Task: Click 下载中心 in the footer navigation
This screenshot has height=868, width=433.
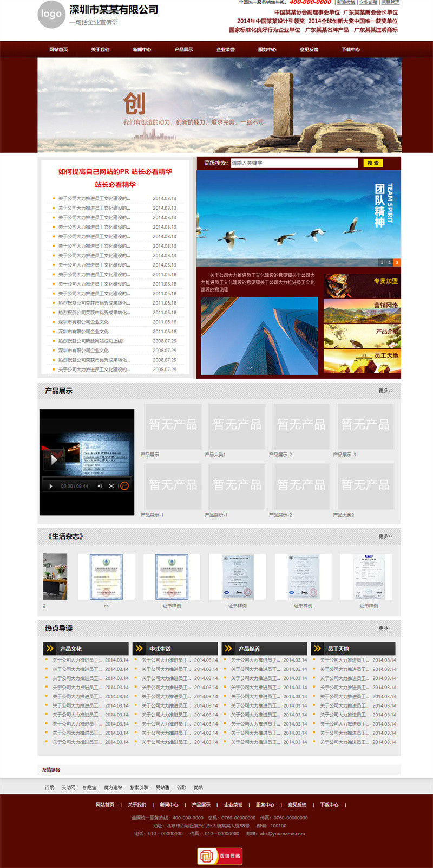Action: point(329,805)
